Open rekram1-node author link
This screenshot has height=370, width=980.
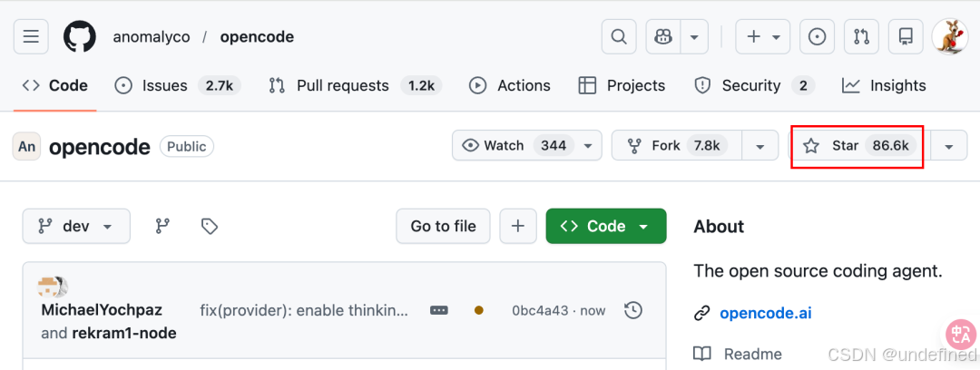tap(124, 333)
